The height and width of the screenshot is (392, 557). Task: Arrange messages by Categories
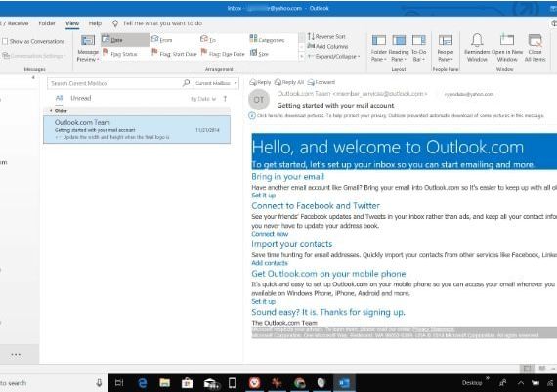click(267, 39)
